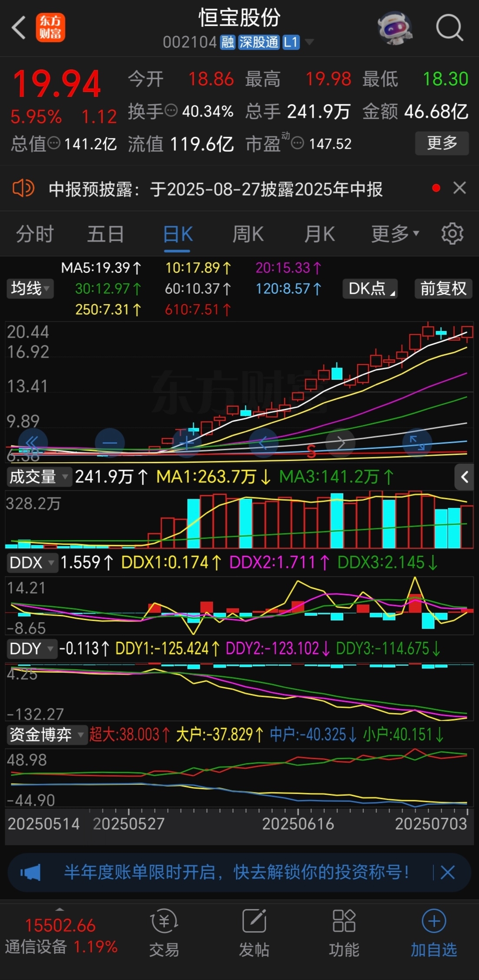Tap the 20:15.33 moving average value
Image resolution: width=479 pixels, height=980 pixels.
click(288, 267)
